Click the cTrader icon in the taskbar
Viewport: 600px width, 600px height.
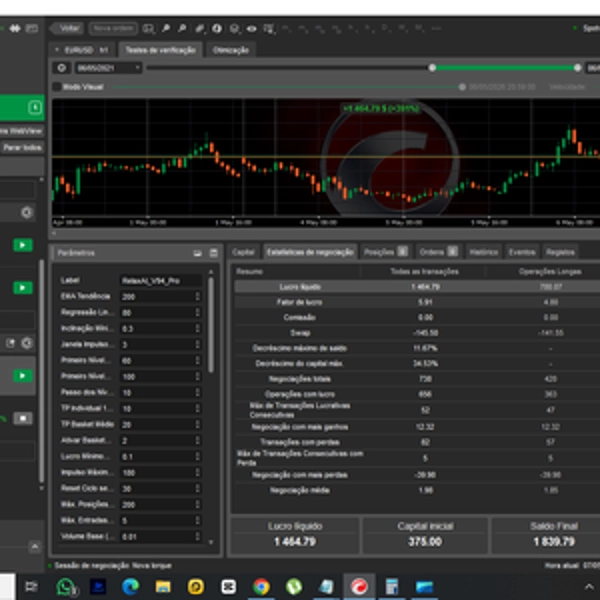coord(359,586)
